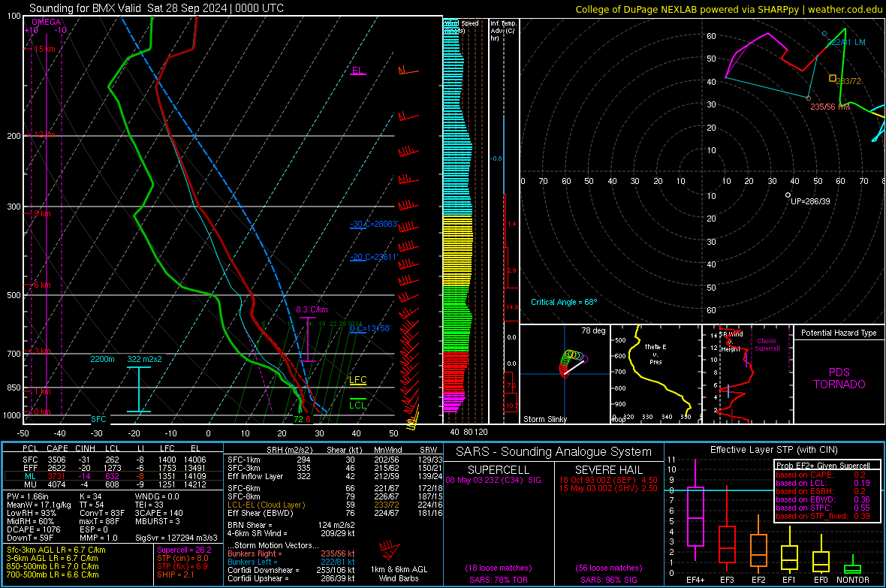Click the 'ConvT = 83F' value
The width and height of the screenshot is (886, 588).
[x=102, y=514]
